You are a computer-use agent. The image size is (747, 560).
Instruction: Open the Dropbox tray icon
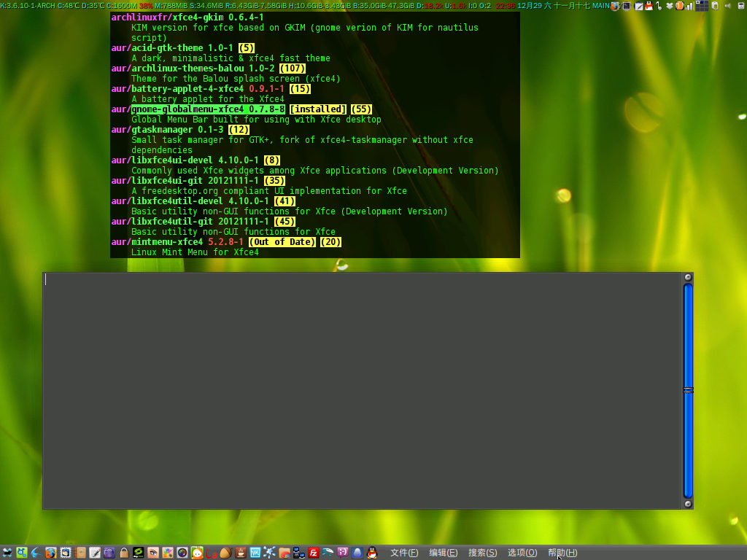pos(670,6)
